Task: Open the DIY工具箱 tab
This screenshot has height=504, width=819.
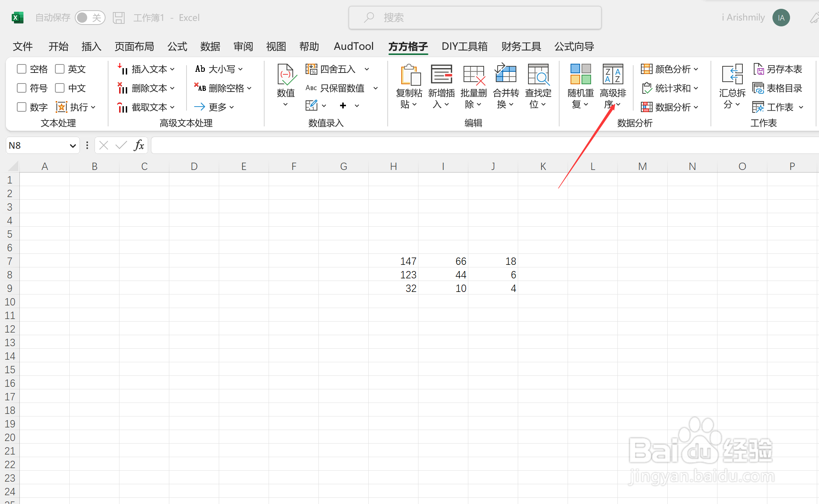Action: pos(464,47)
